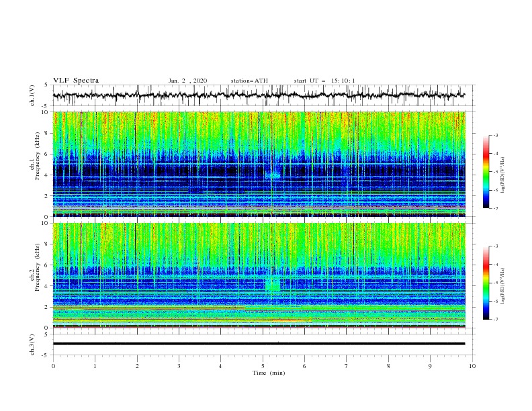Screen dimensions: 532x411
Task: Click the "-3" tick on ch.1 color bar
Action: coord(495,135)
